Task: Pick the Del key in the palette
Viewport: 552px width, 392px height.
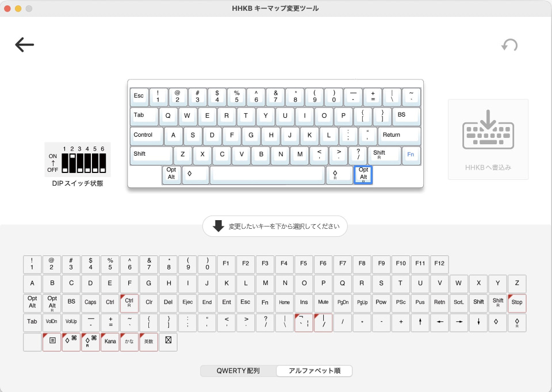Action: click(168, 303)
